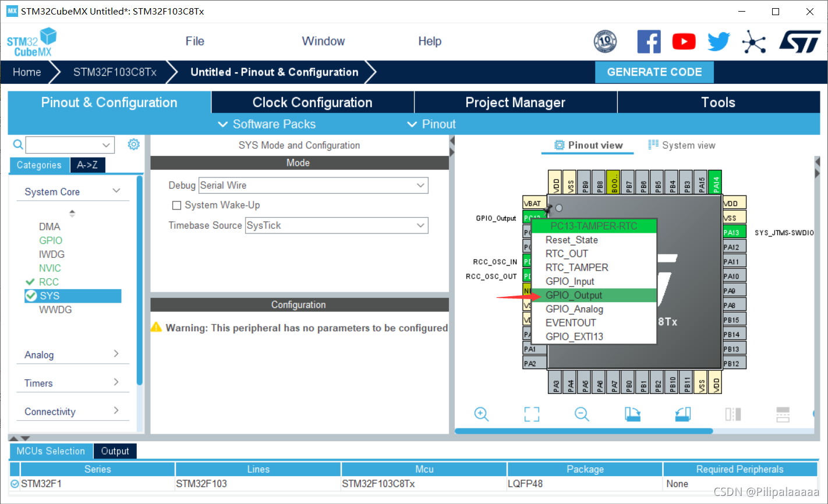Switch to the Tools tab
The width and height of the screenshot is (828, 504).
719,102
